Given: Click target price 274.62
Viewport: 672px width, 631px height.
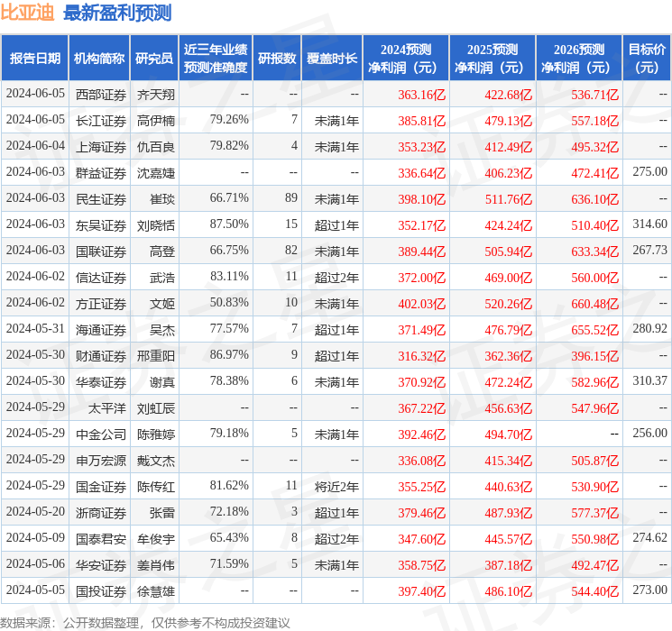Looking at the screenshot, I should pyautogui.click(x=649, y=537).
